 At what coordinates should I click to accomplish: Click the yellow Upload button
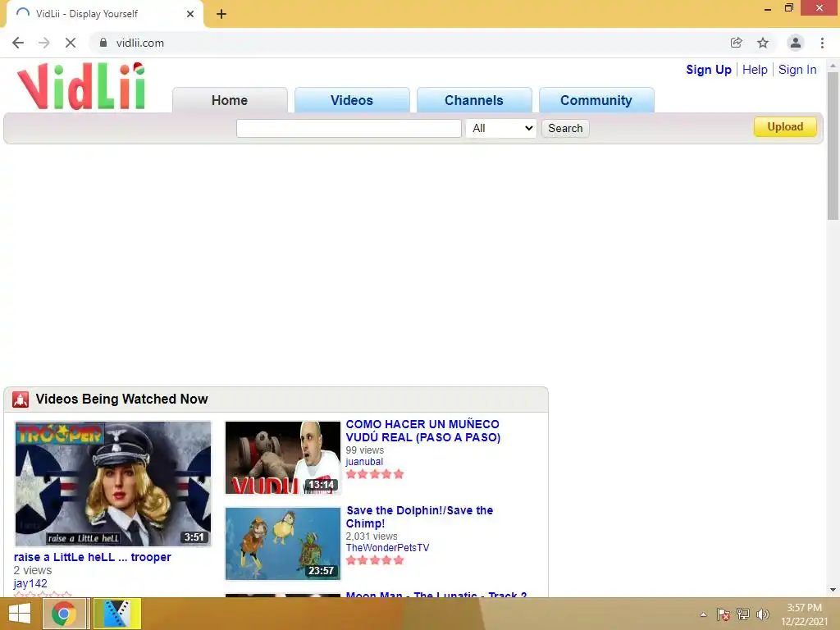pyautogui.click(x=785, y=127)
